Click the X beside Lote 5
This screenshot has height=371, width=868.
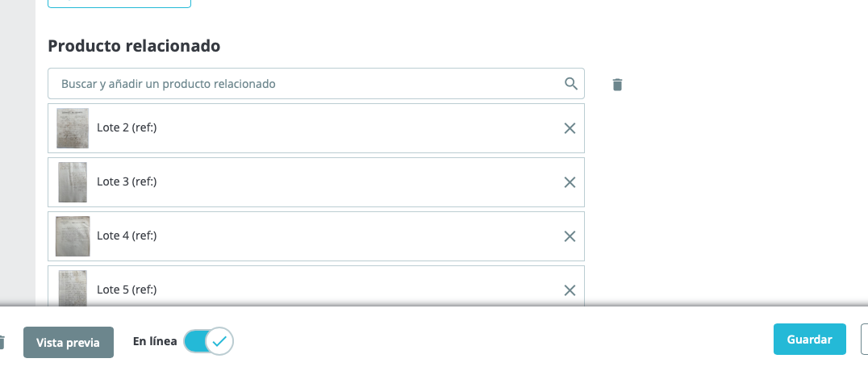pyautogui.click(x=570, y=290)
